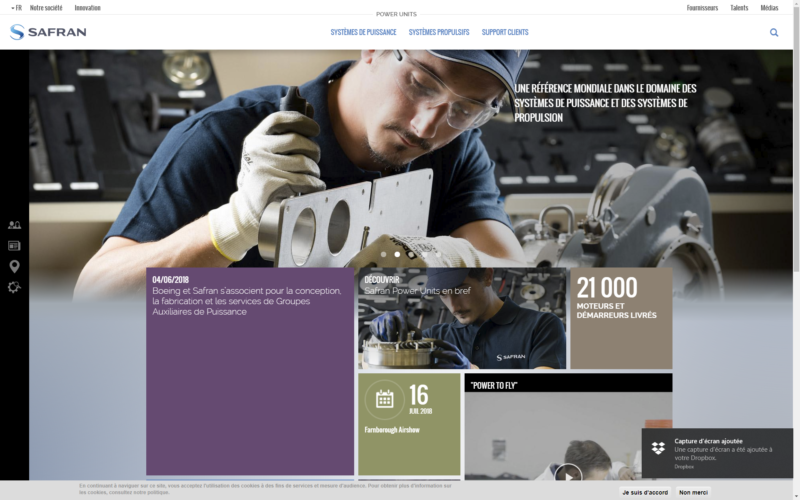Screen dimensions: 800x500
Task: Click the Dropbox icon in notification
Action: point(658,447)
